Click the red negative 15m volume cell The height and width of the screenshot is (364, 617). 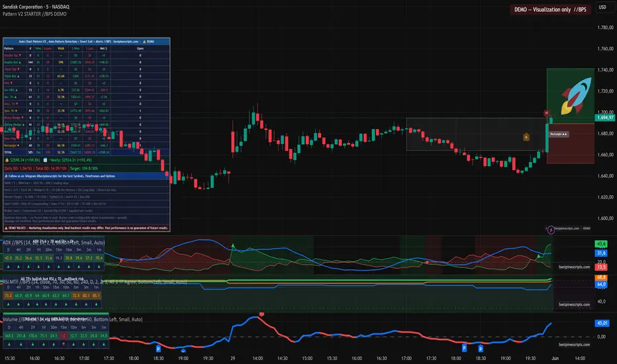point(64,336)
